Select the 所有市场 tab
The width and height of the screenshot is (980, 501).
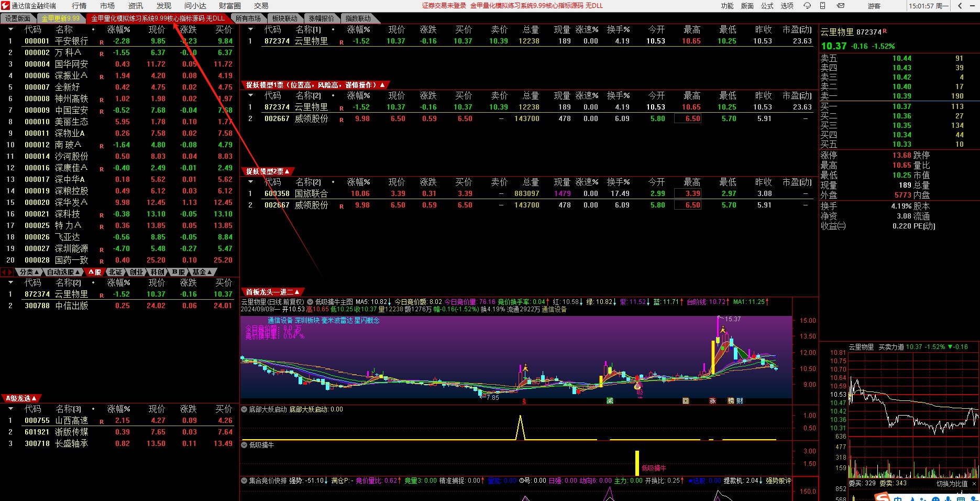[x=248, y=18]
